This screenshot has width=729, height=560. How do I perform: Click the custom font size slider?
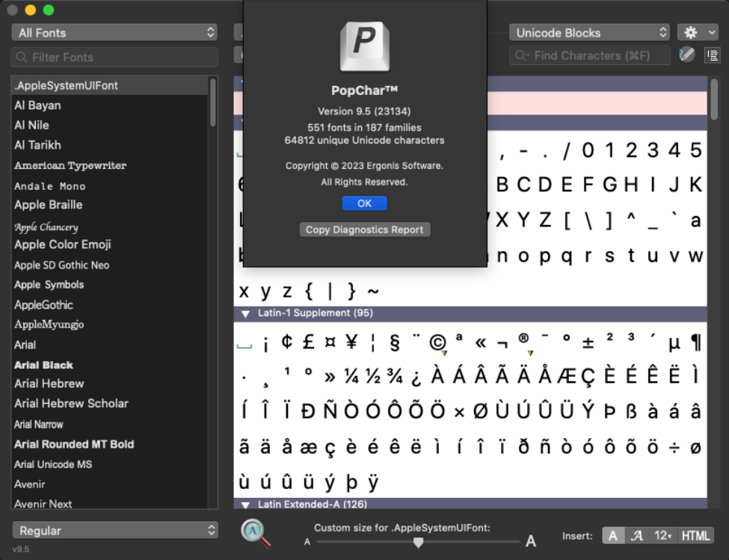[x=419, y=542]
